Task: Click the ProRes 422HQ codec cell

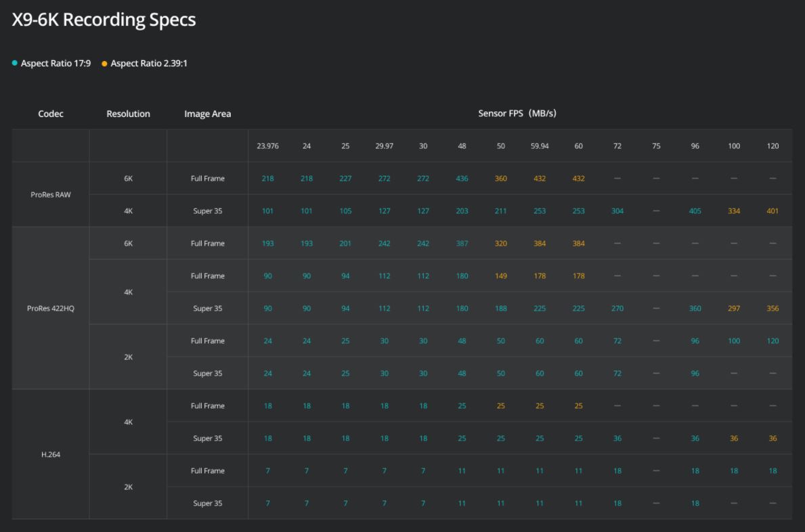Action: point(51,309)
